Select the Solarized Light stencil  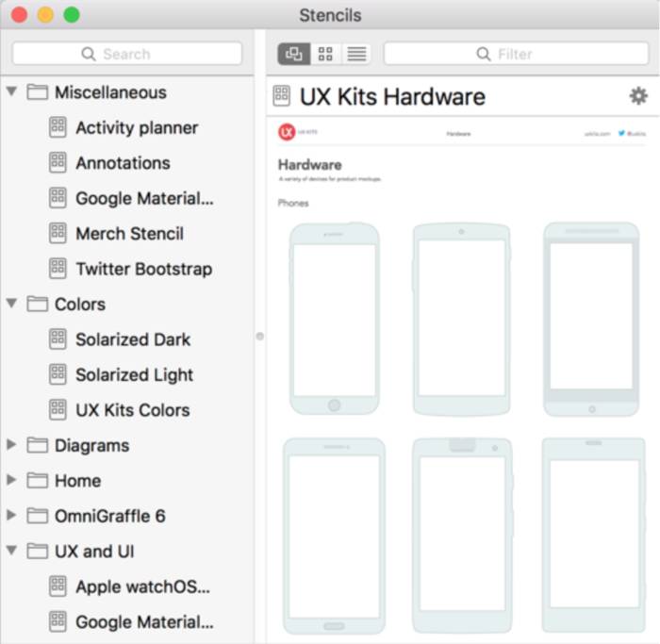pyautogui.click(x=134, y=375)
